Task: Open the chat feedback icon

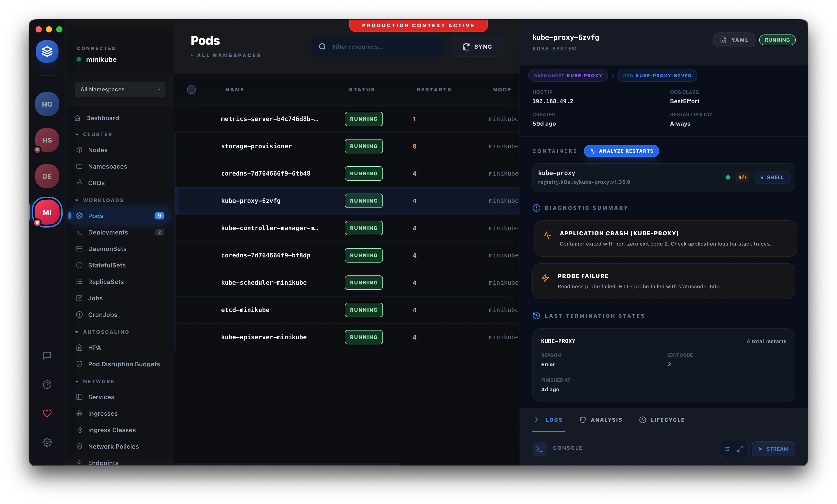Action: tap(47, 355)
